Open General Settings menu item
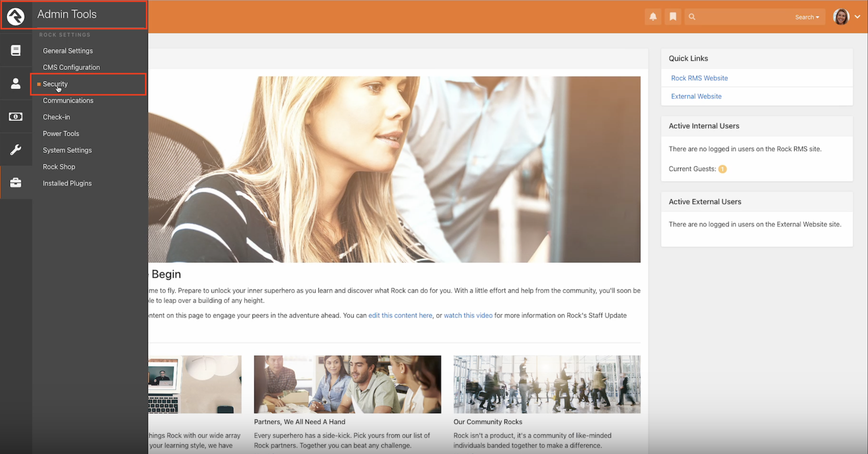The height and width of the screenshot is (454, 868). coord(68,50)
